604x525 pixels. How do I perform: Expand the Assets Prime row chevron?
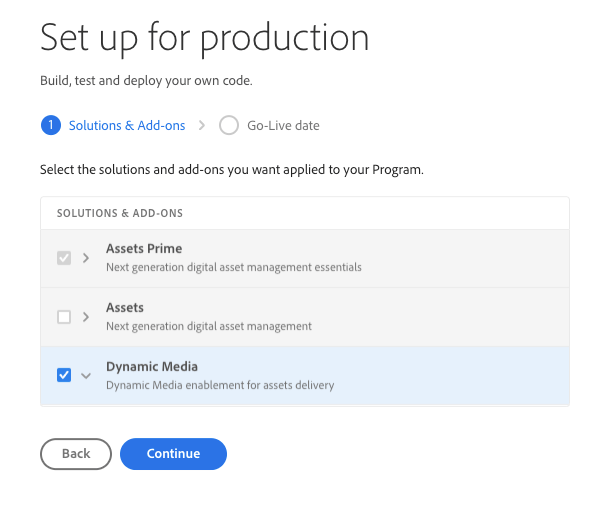pos(86,258)
